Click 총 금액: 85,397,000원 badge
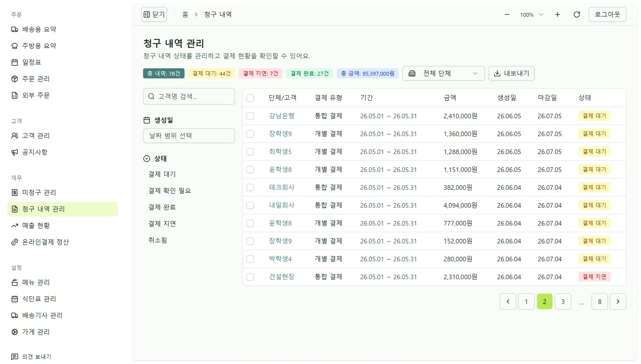Image resolution: width=641 pixels, height=364 pixels. 367,73
